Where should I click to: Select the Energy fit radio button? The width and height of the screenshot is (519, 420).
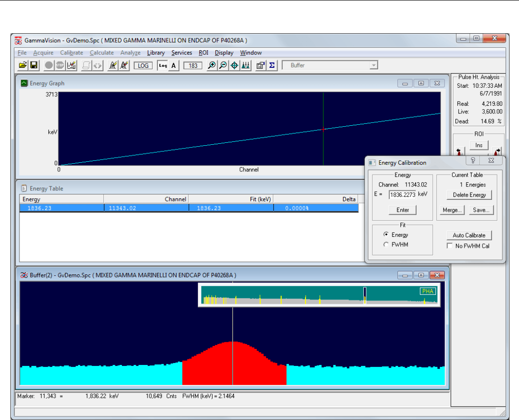386,235
